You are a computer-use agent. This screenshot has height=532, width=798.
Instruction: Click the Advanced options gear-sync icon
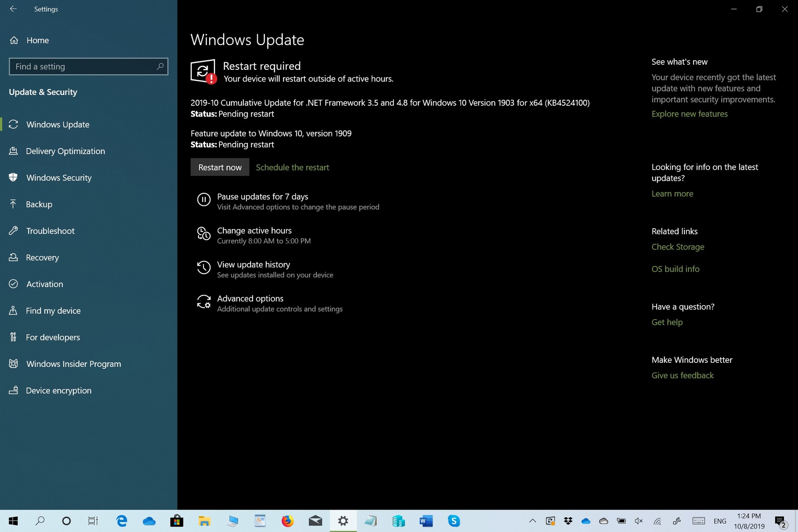coord(204,302)
